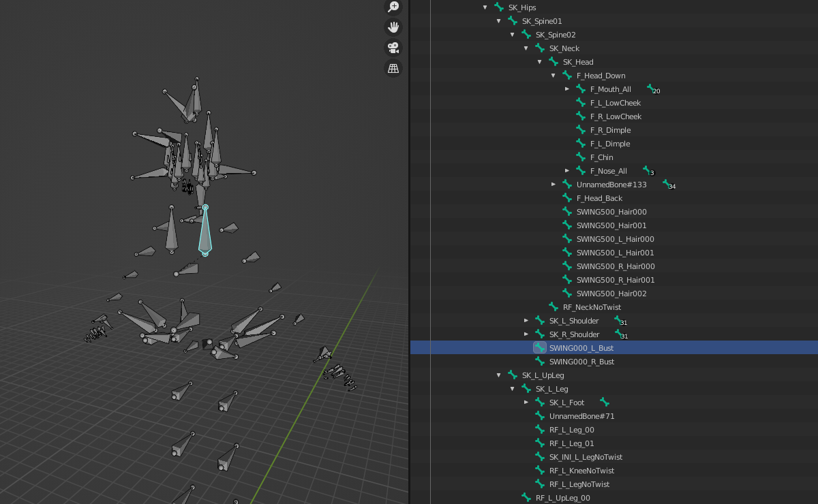Click the bone icon beside SK_Spine01

click(513, 20)
